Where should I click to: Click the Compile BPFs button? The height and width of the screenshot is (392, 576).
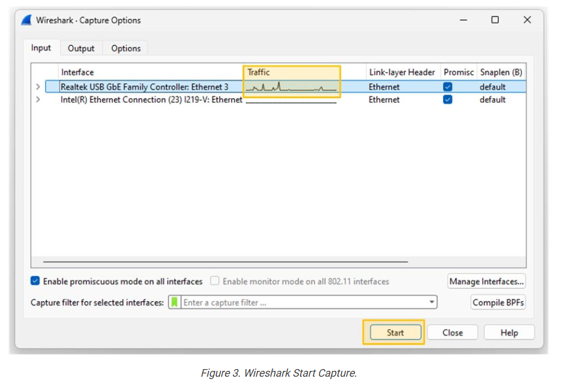498,303
